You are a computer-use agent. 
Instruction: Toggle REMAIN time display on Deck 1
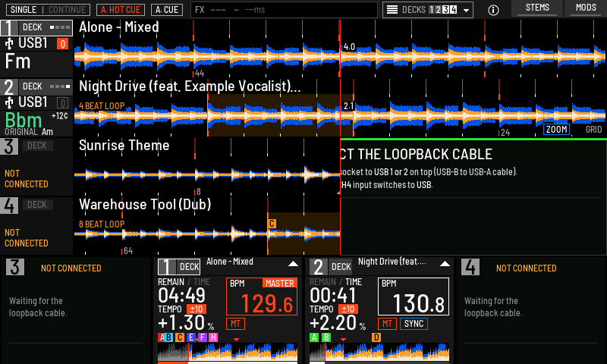click(x=171, y=282)
